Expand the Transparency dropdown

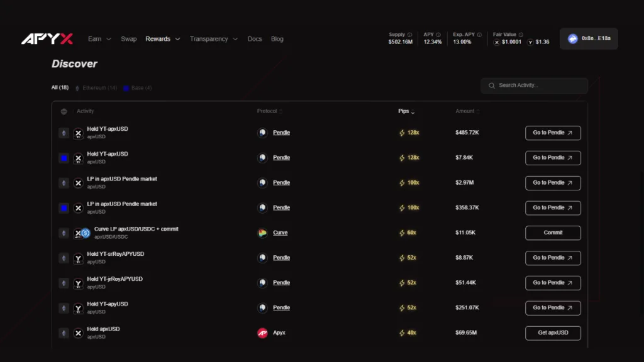tap(214, 39)
